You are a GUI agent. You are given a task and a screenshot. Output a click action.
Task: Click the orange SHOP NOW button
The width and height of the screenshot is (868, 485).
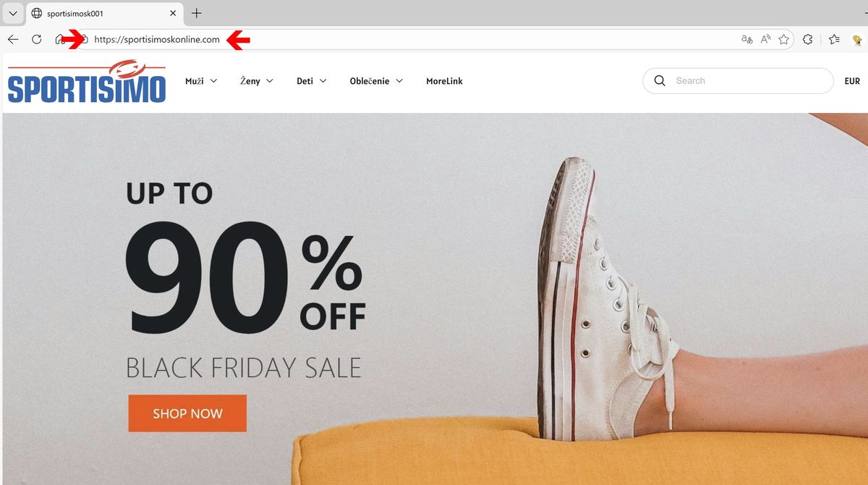coord(187,413)
